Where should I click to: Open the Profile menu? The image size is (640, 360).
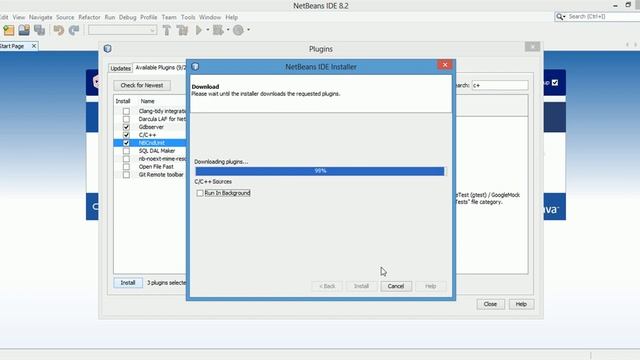tap(149, 17)
